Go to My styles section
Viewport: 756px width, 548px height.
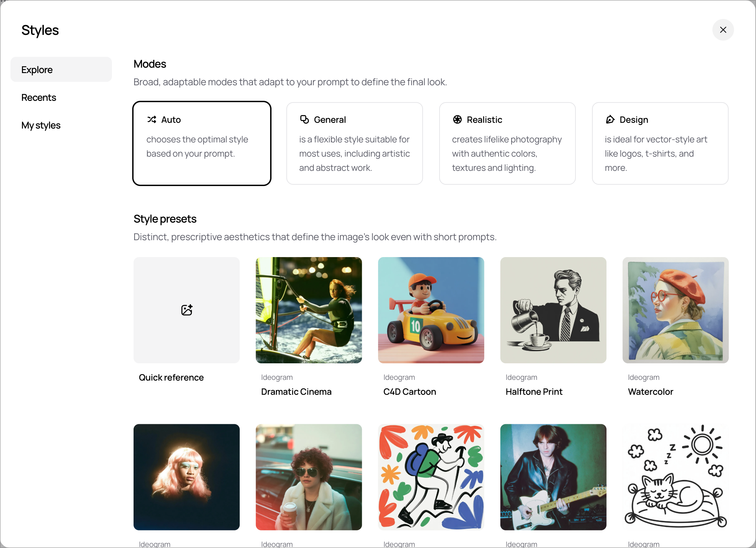point(41,125)
